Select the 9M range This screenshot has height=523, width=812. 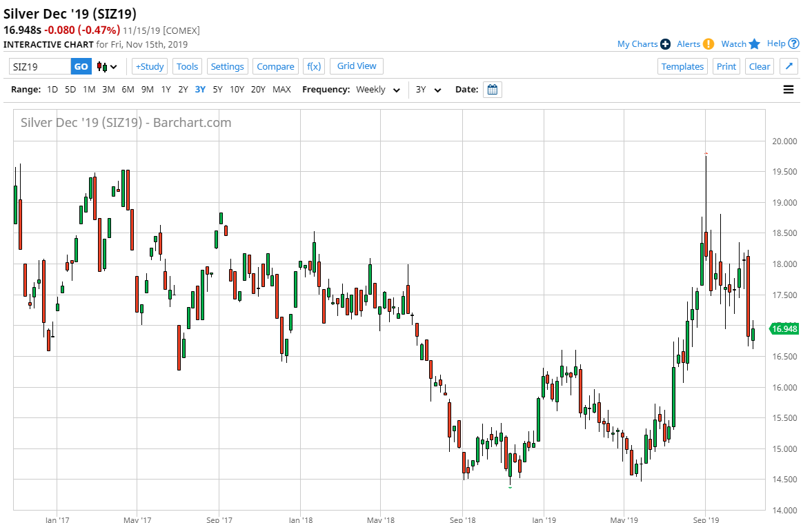(x=148, y=90)
